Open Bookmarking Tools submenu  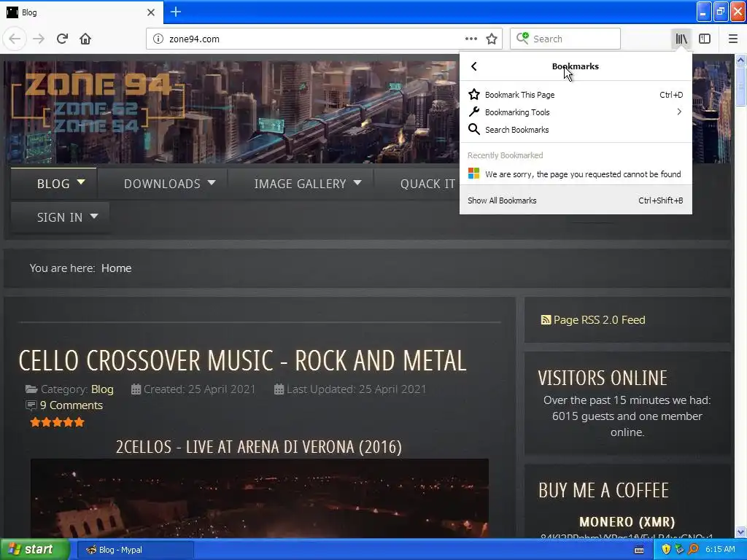tap(576, 112)
